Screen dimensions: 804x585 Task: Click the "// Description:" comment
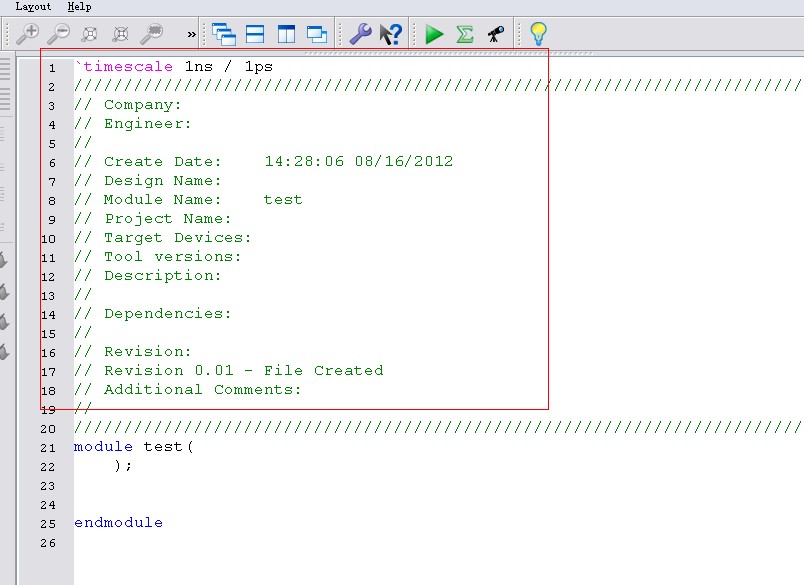pyautogui.click(x=148, y=275)
